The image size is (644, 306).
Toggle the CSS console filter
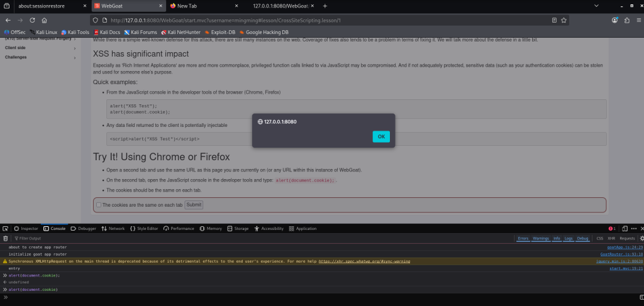tap(599, 238)
